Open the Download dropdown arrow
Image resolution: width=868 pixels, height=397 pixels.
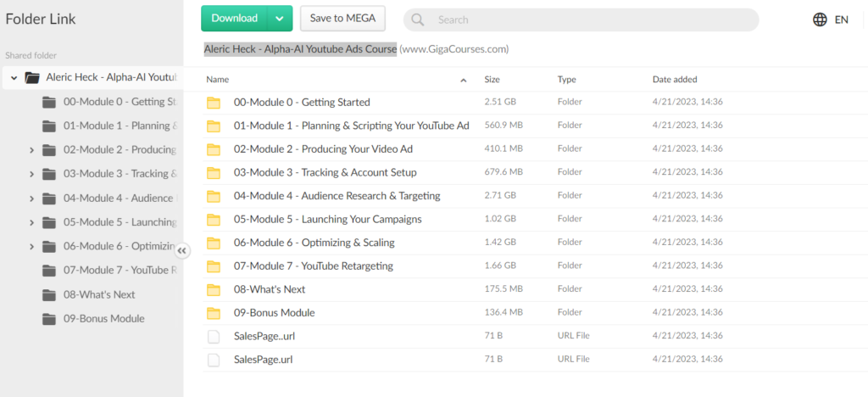pyautogui.click(x=280, y=19)
